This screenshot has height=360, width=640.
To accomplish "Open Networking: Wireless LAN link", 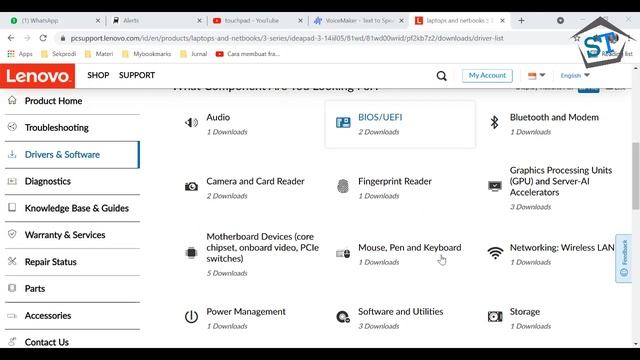I will pyautogui.click(x=562, y=247).
